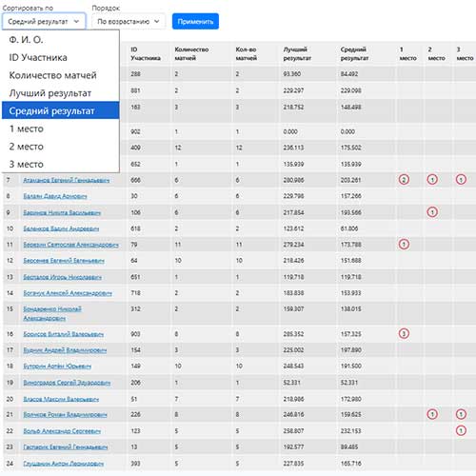The image size is (476, 476).
Task: Open participant name link in row 21
Action: [65, 414]
